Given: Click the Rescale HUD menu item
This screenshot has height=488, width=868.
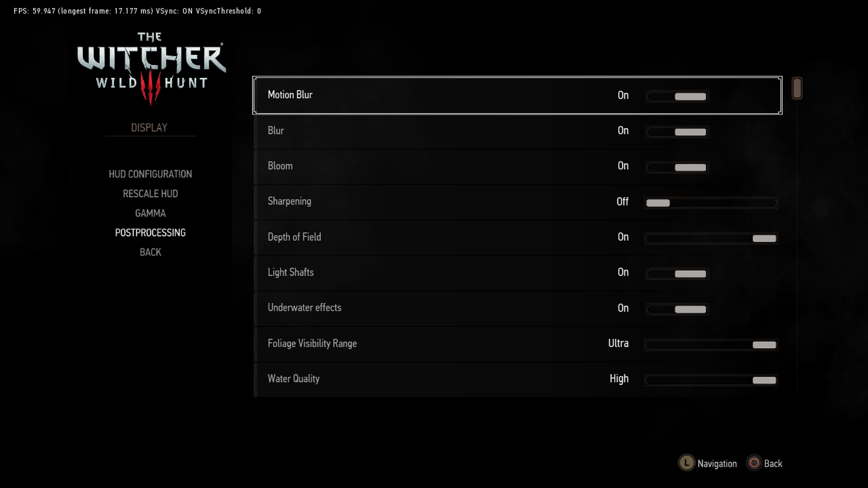Looking at the screenshot, I should tap(150, 194).
